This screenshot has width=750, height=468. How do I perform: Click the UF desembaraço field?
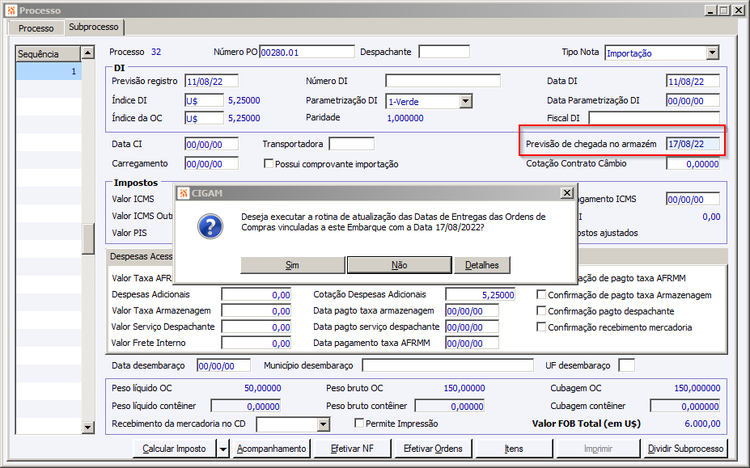point(627,365)
